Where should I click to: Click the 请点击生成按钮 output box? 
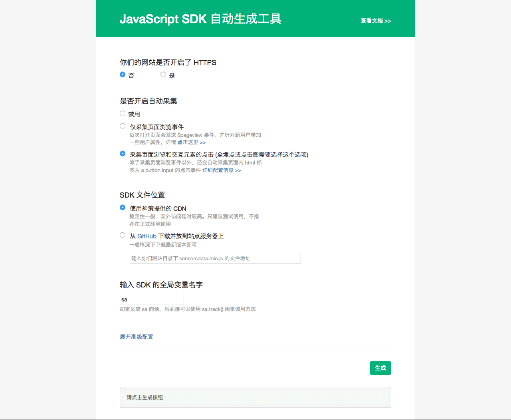[255, 397]
